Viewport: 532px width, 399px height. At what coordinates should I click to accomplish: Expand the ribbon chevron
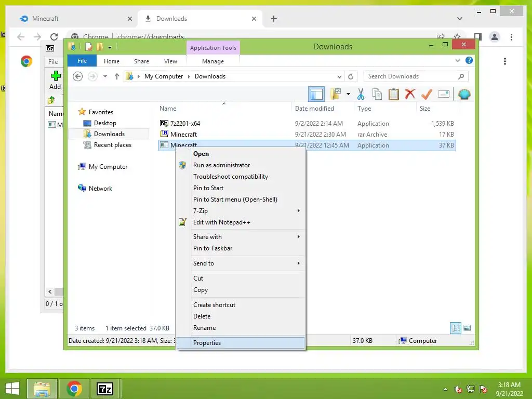[x=457, y=61]
